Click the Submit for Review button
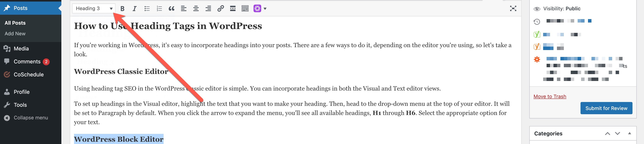This screenshot has width=644, height=144. click(606, 108)
